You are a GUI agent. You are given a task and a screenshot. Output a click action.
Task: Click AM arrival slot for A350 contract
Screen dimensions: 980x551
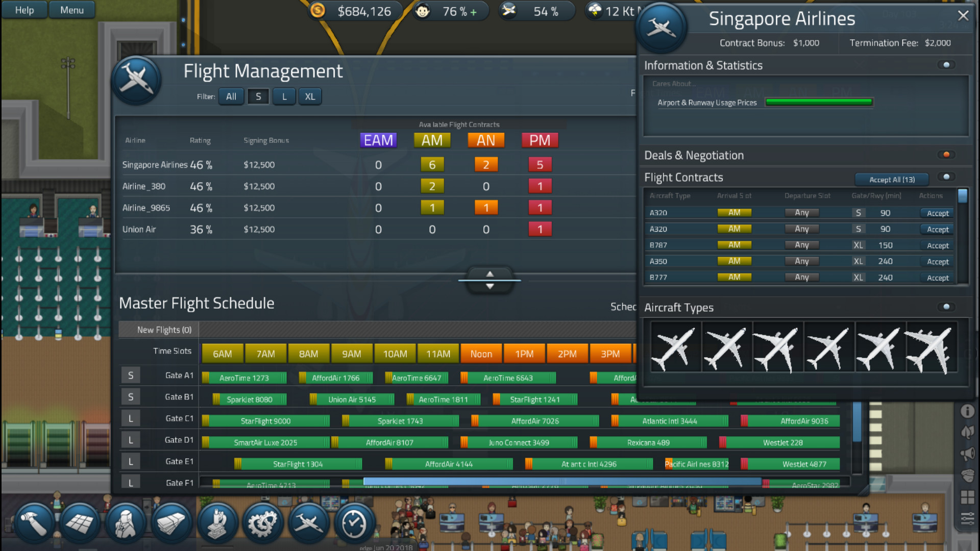click(x=734, y=261)
